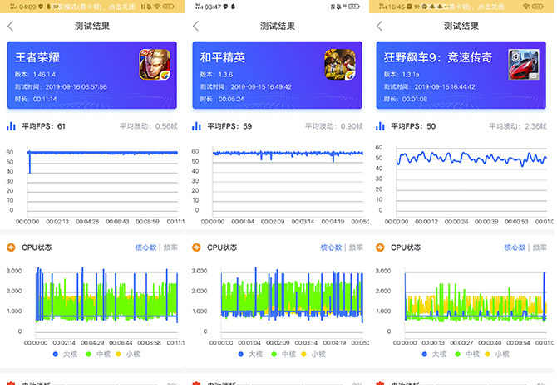Switch to 核心数 view in 狂野飙车9 CPU panel
557x392 pixels.
(515, 247)
